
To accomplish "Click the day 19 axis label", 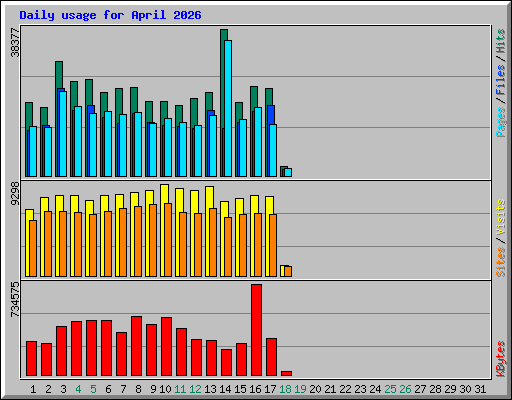I will click(300, 389).
